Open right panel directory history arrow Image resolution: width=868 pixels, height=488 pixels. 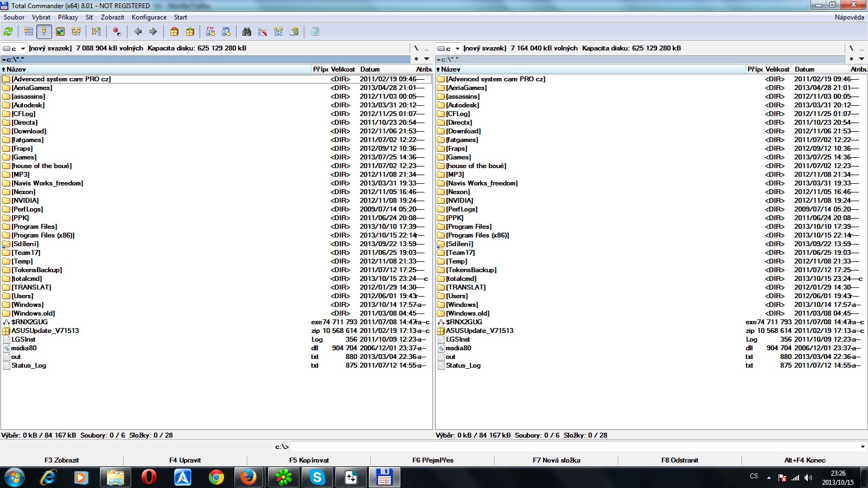tap(861, 59)
